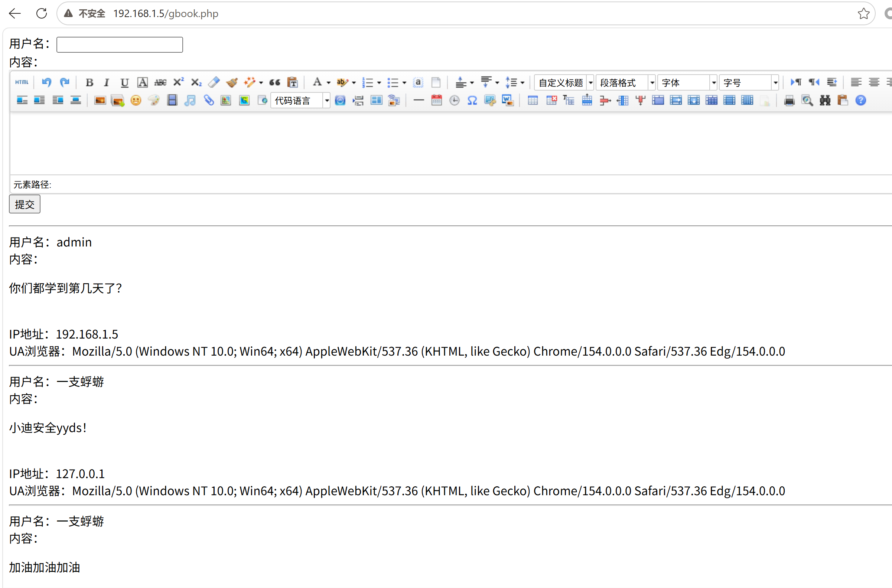The width and height of the screenshot is (892, 588).
Task: Insert a blockquote
Action: point(274,82)
